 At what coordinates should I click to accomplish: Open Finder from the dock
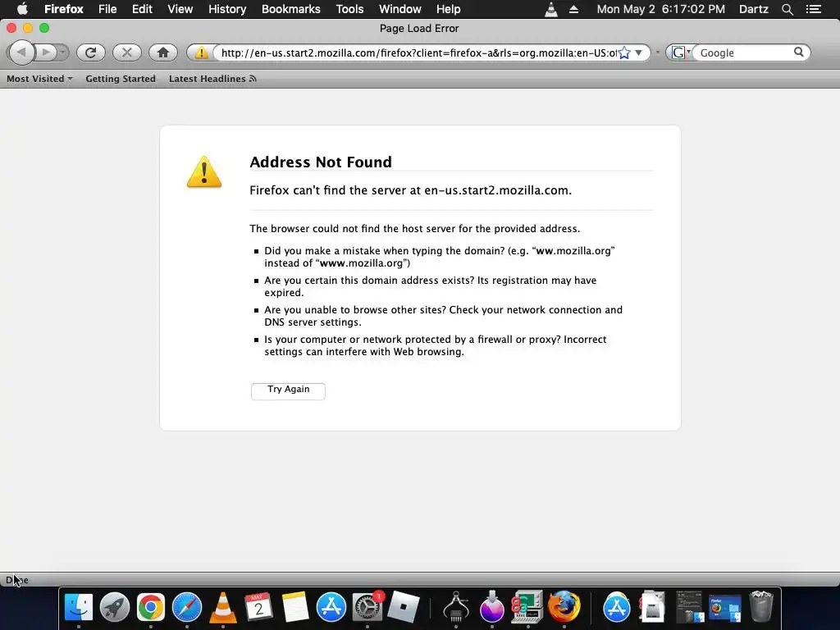click(x=79, y=608)
